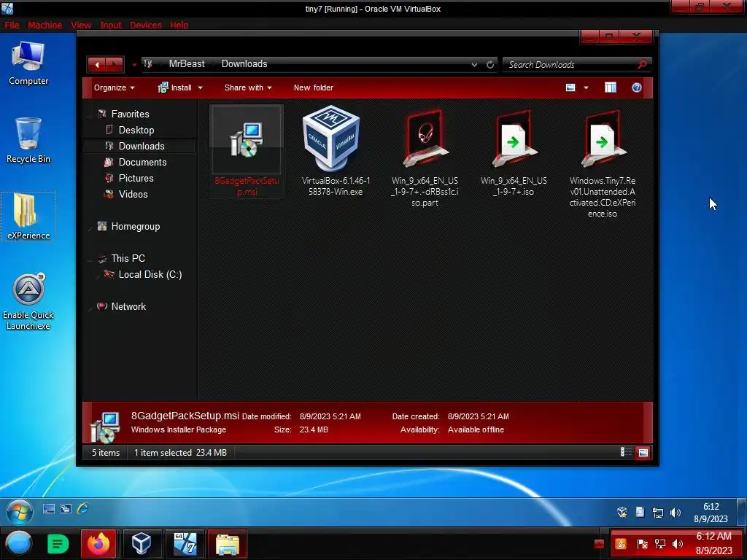Click Show desktop quick launch icon
The image size is (747, 560).
pos(49,508)
